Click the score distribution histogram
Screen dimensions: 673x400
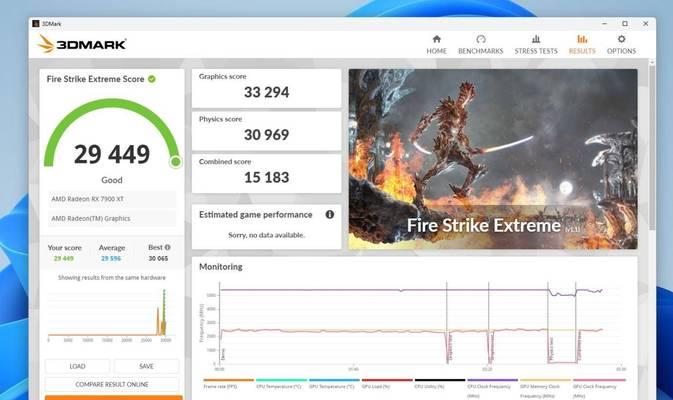[x=111, y=315]
